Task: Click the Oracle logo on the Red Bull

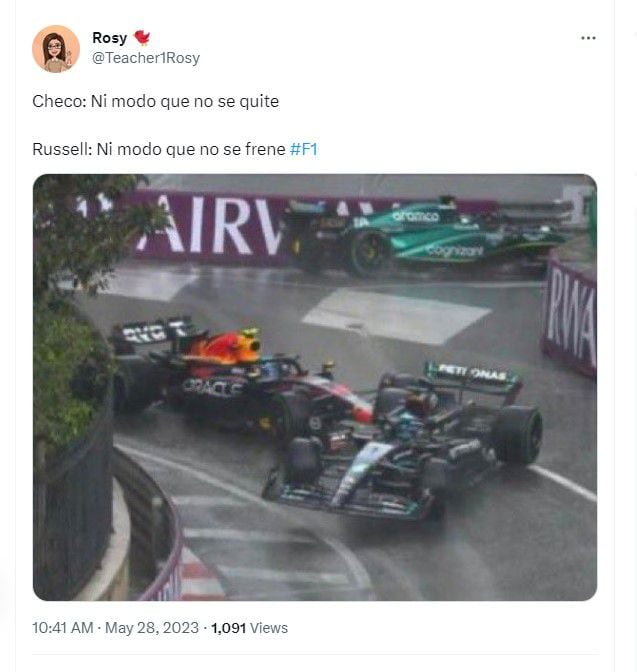Action: pyautogui.click(x=212, y=387)
